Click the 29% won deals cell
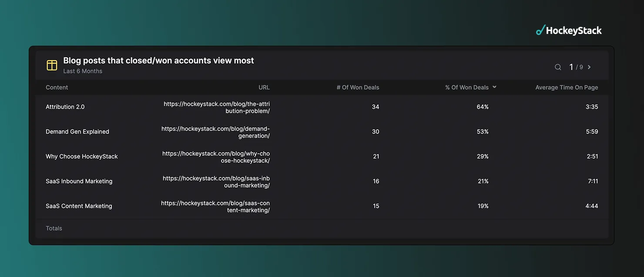This screenshot has width=644, height=277. [x=483, y=156]
